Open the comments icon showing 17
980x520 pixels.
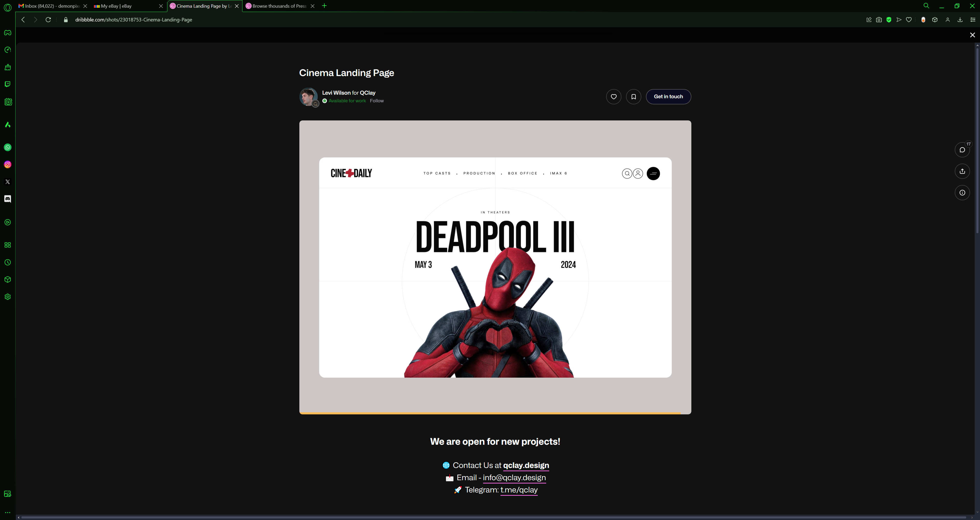962,150
